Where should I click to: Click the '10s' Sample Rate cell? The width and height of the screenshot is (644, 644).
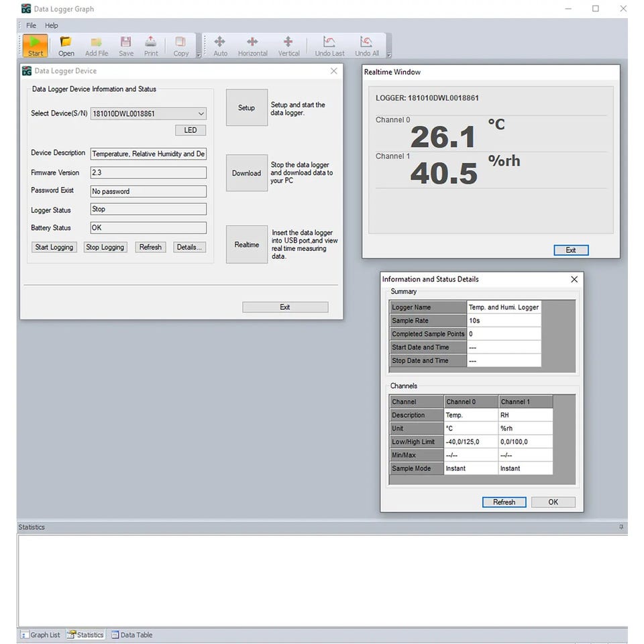(x=504, y=321)
